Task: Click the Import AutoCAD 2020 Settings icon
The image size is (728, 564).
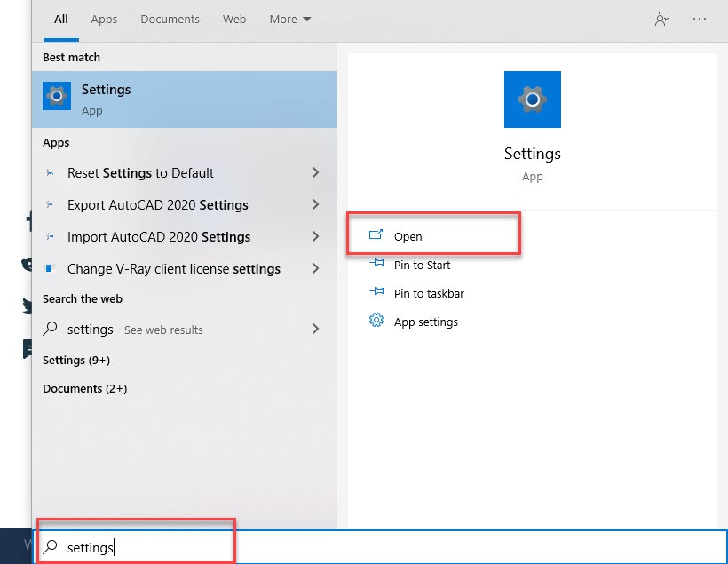Action: click(50, 237)
